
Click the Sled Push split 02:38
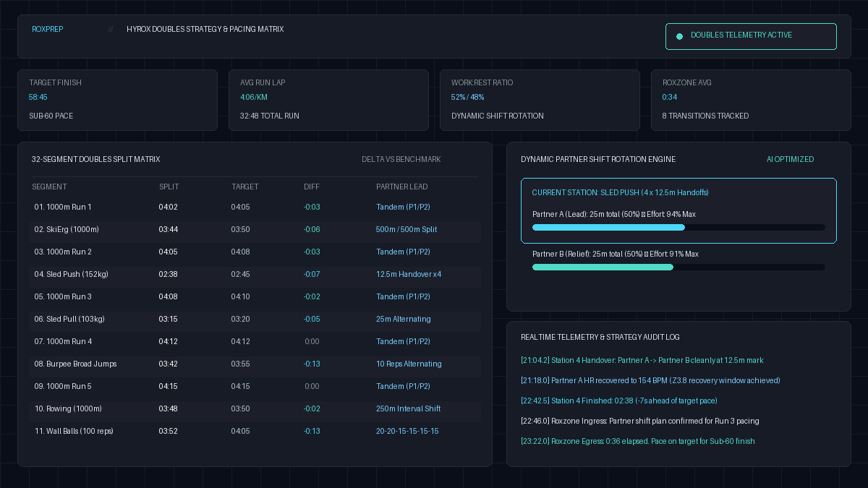click(169, 274)
